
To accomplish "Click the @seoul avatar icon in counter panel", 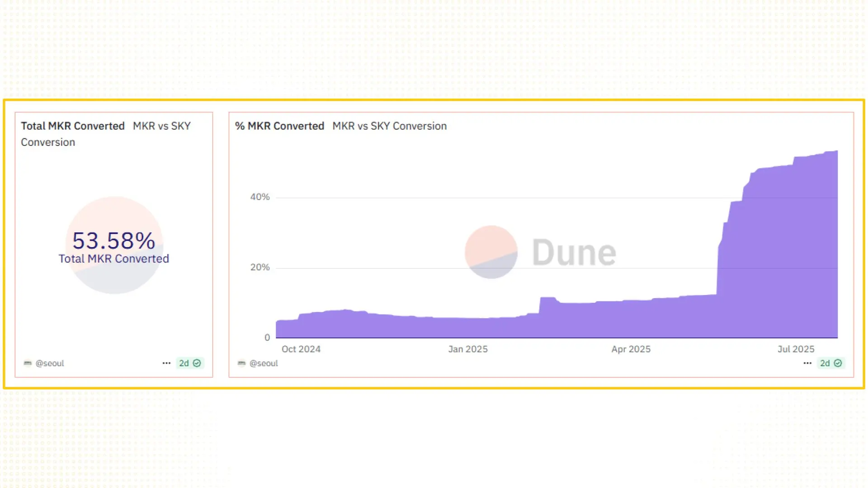I will pyautogui.click(x=28, y=363).
